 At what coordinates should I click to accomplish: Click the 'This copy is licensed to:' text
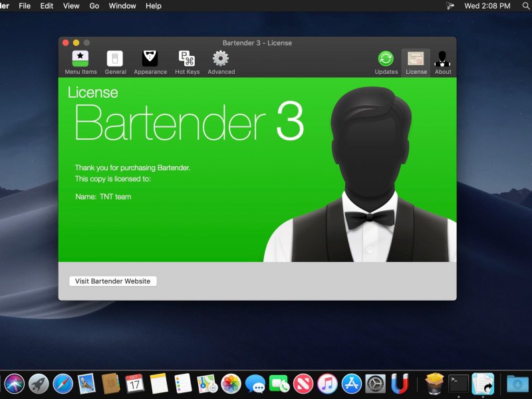113,179
